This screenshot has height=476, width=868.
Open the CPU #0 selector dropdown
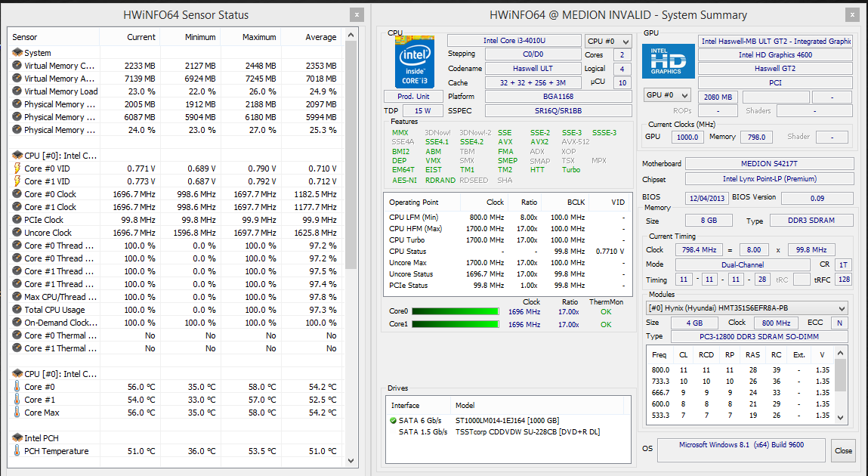click(608, 41)
